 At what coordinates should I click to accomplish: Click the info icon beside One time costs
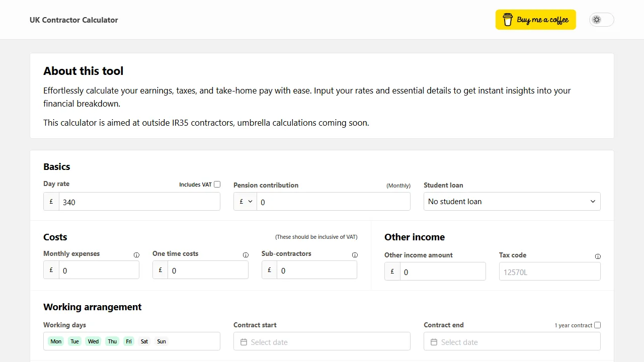click(246, 254)
